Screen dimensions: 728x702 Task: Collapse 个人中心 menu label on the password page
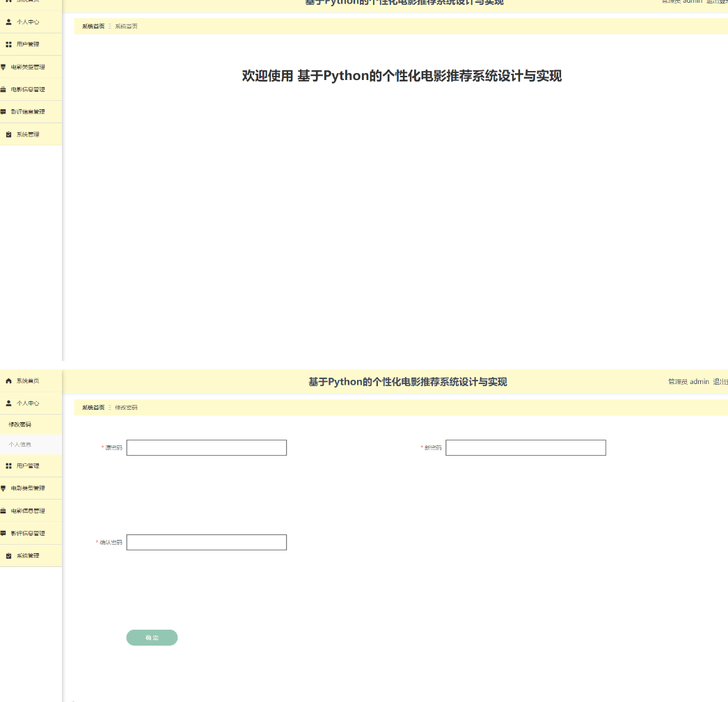point(28,404)
